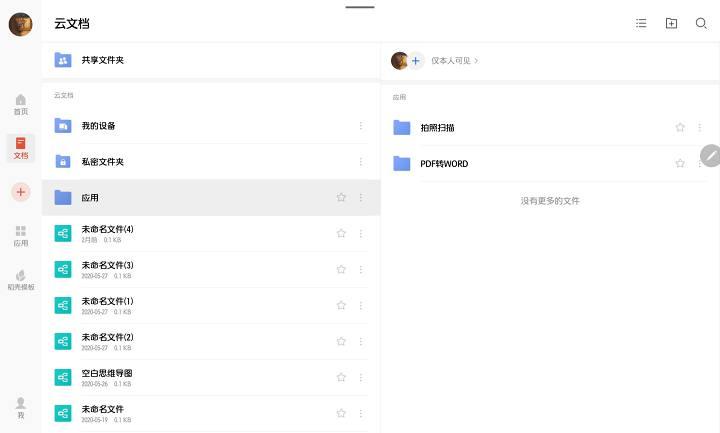This screenshot has height=433, width=720.
Task: Star the 拍照扫描 folder
Action: [680, 128]
